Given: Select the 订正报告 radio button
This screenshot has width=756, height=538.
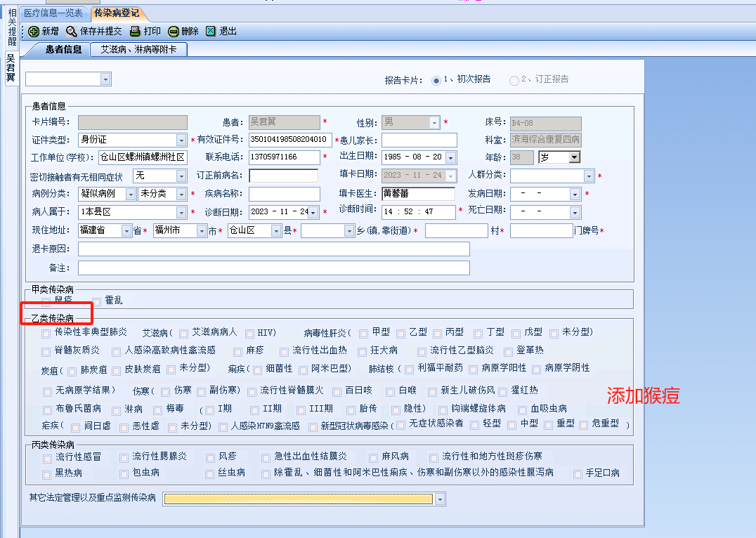Looking at the screenshot, I should point(514,80).
